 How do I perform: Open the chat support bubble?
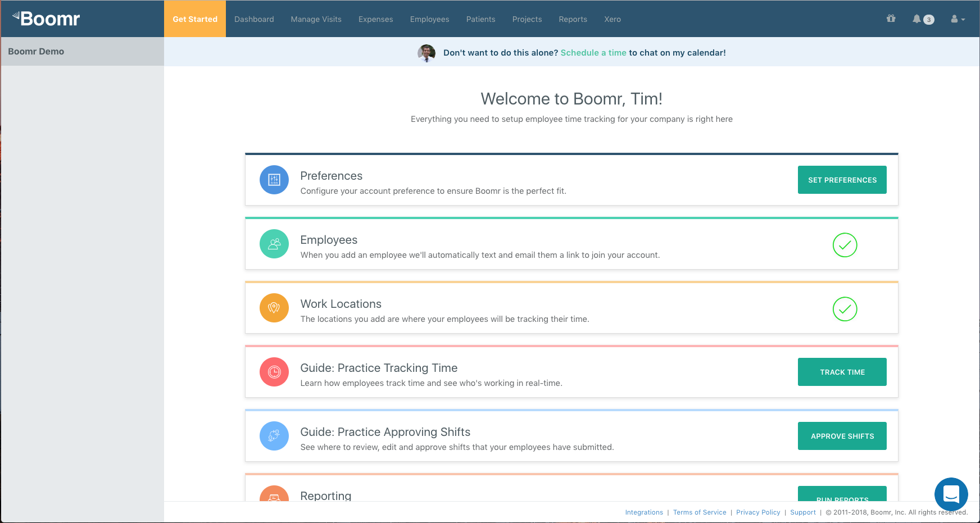[951, 494]
